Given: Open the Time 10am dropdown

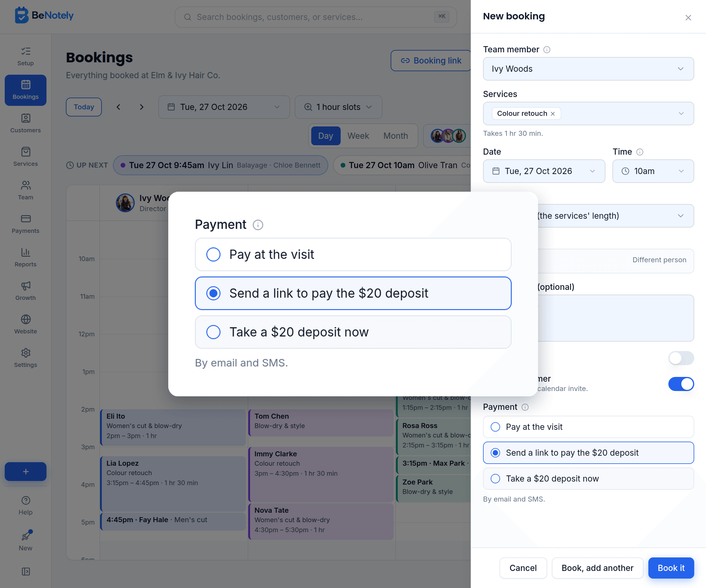Looking at the screenshot, I should [x=653, y=171].
